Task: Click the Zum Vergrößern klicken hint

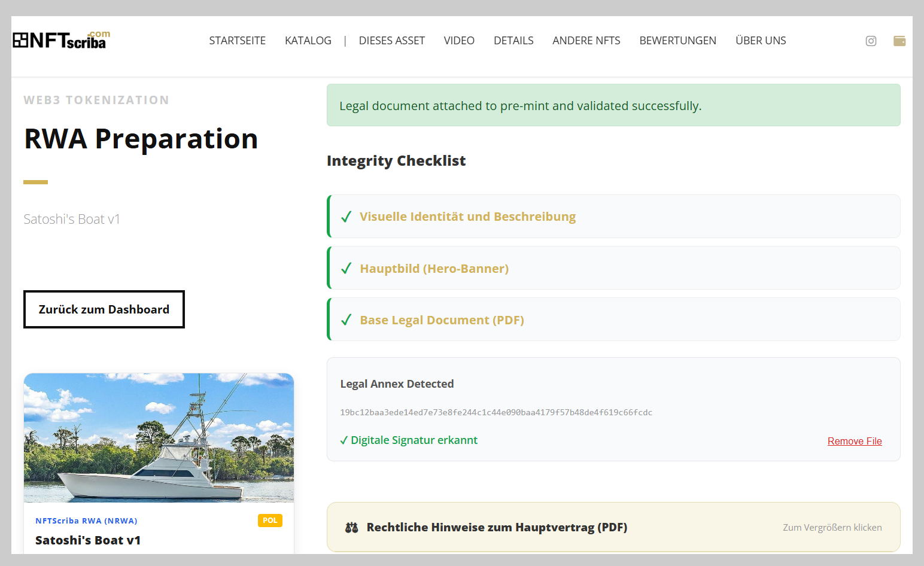Action: 832,527
